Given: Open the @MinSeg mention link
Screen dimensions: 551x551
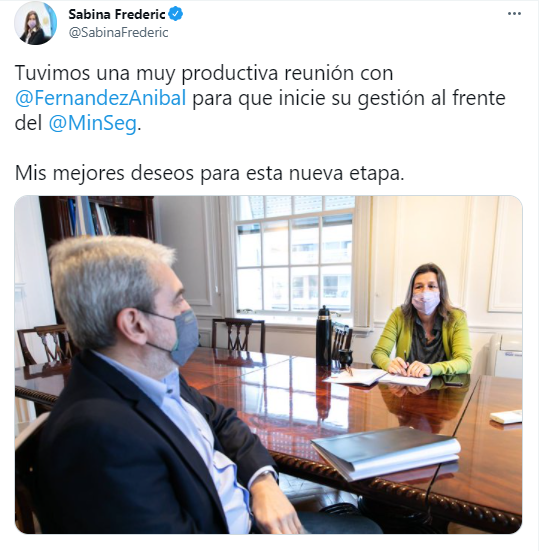Looking at the screenshot, I should click(92, 123).
